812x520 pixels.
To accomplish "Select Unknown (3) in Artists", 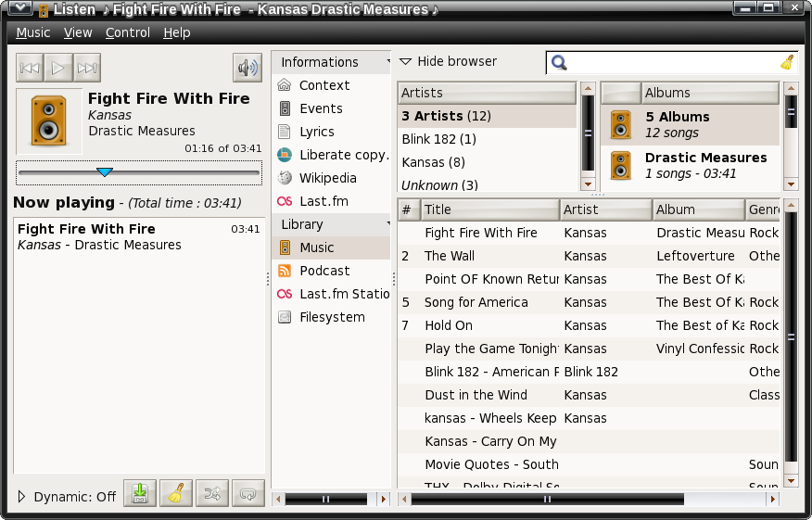I will pos(487,184).
